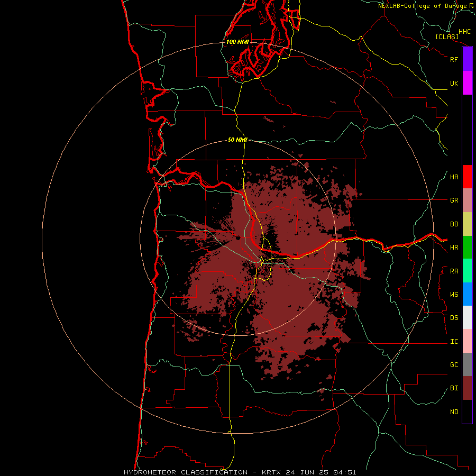Click the HHC product label

point(465,32)
